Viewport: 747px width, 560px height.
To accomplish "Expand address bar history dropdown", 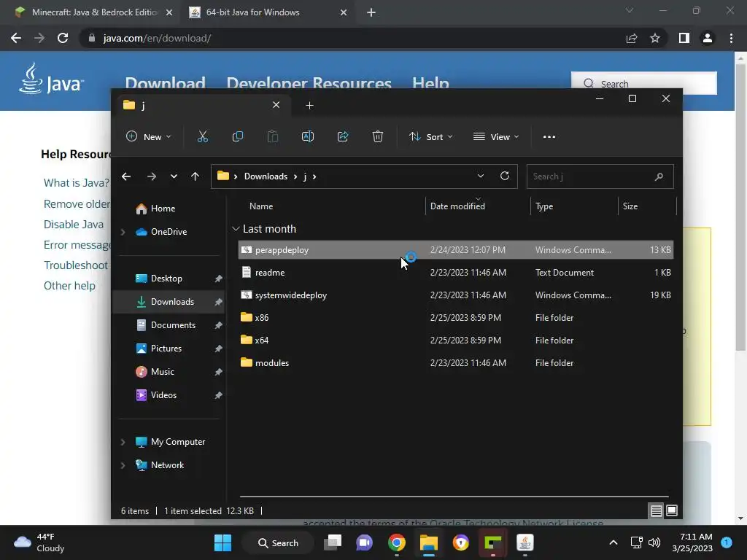I will click(x=481, y=176).
